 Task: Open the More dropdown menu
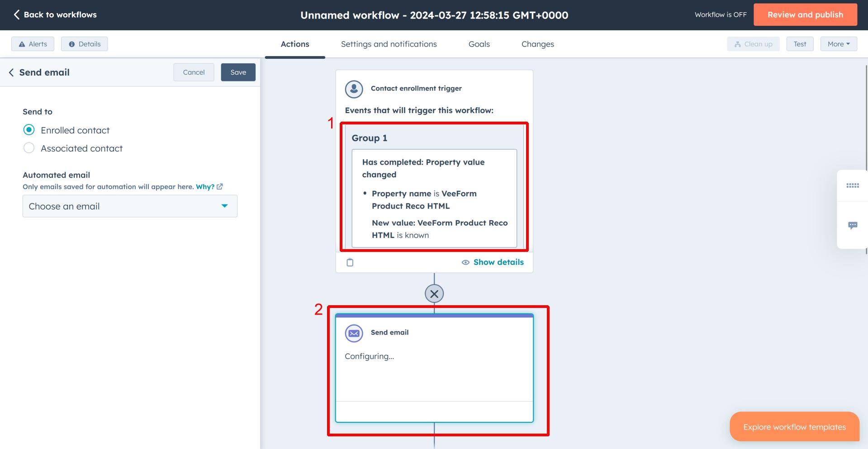point(839,44)
